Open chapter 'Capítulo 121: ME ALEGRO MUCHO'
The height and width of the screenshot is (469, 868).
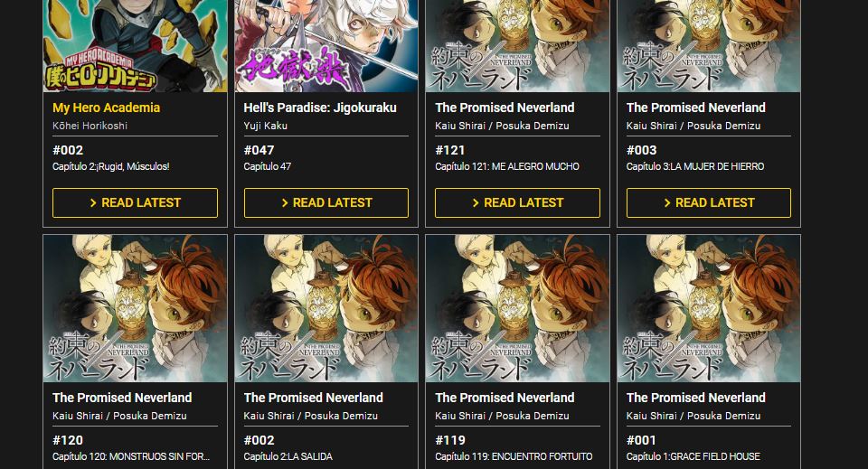(507, 166)
